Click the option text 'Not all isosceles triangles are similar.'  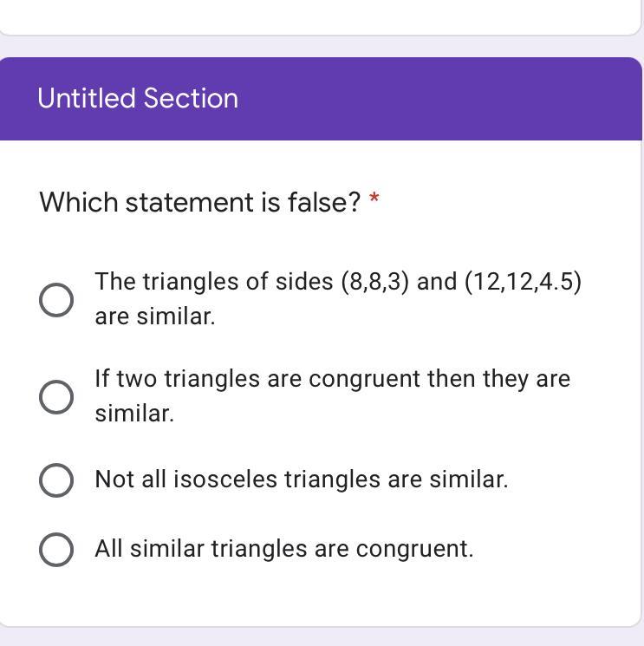tap(301, 480)
